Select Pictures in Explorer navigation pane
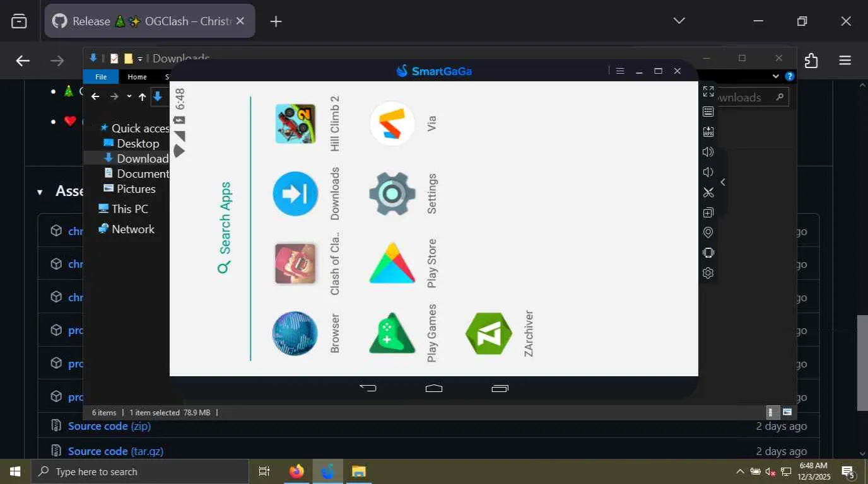This screenshot has height=484, width=868. [x=129, y=188]
